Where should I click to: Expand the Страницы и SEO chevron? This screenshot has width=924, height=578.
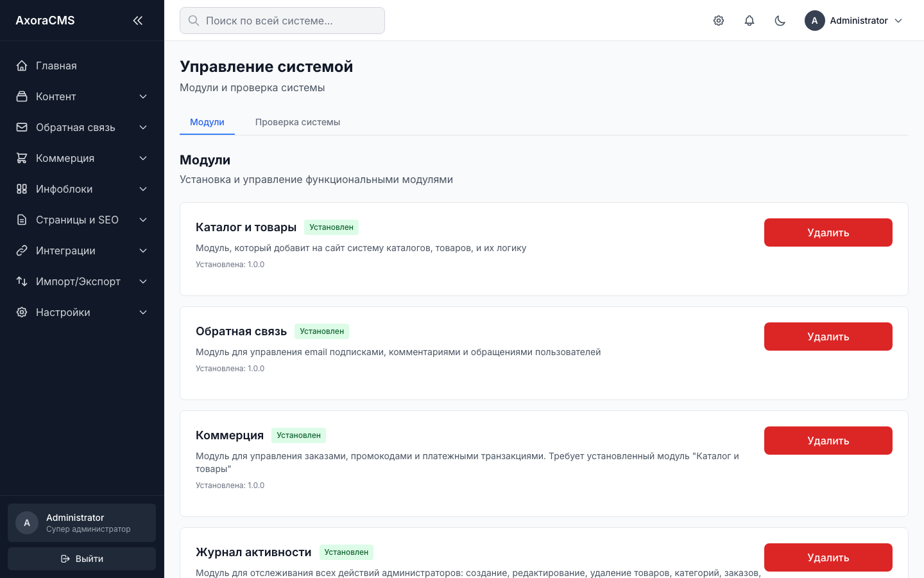pos(143,220)
